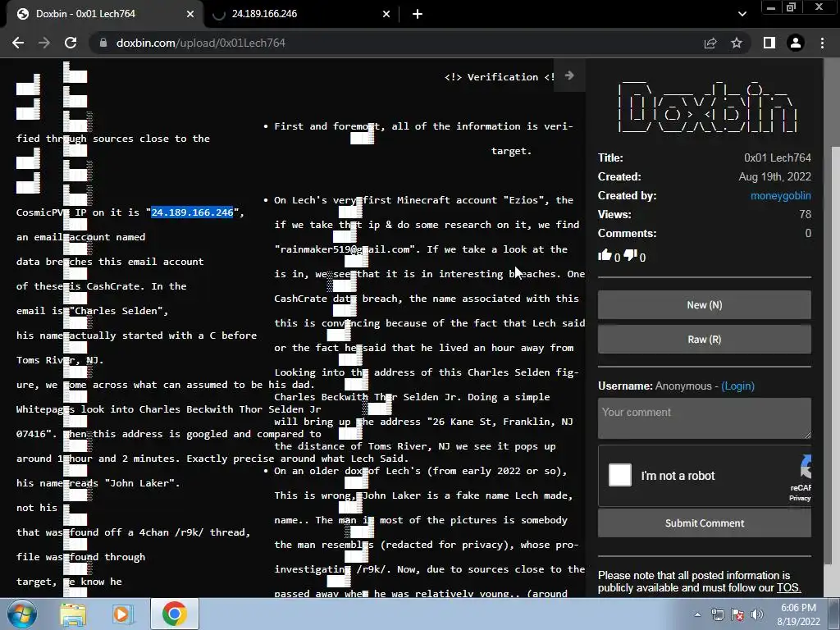840x630 pixels.
Task: Open the Chrome side panel icon
Action: [769, 43]
